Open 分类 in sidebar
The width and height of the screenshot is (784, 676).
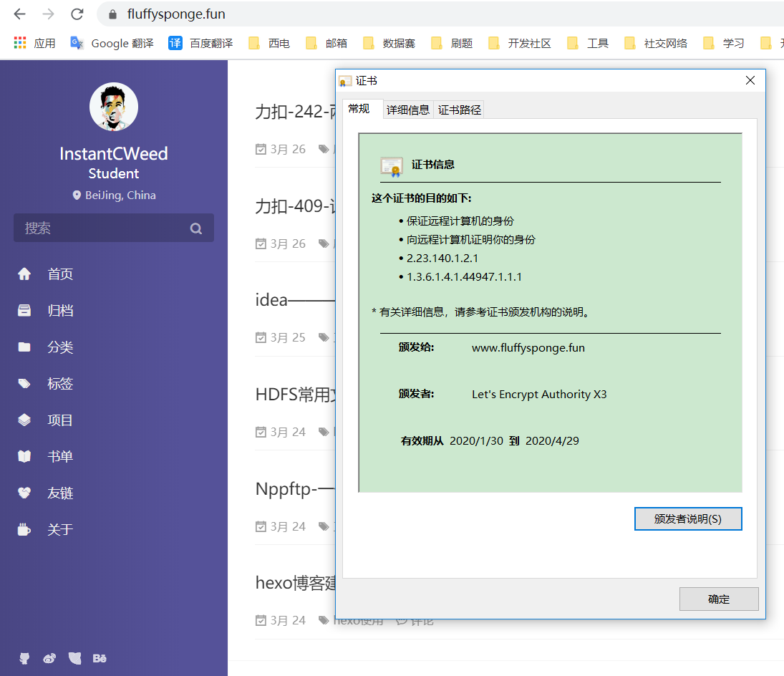pyautogui.click(x=60, y=347)
